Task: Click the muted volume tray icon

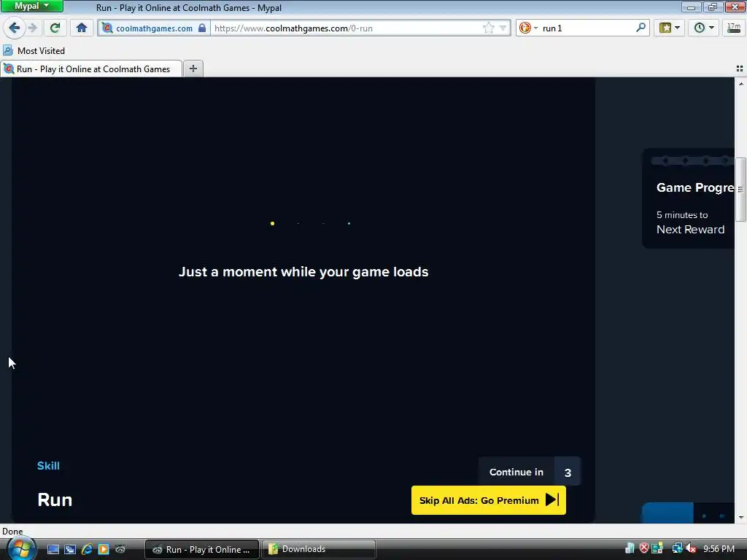Action: point(691,548)
